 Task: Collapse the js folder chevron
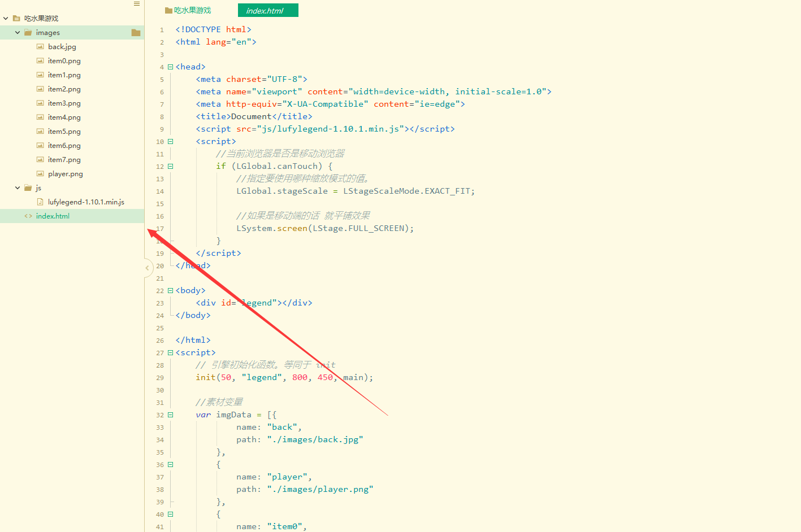(18, 188)
